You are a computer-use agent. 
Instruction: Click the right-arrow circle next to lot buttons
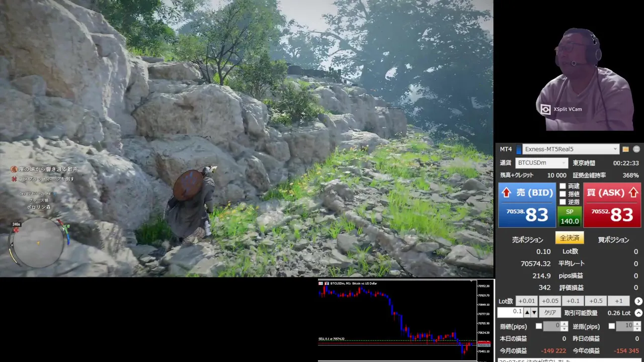coord(638,301)
